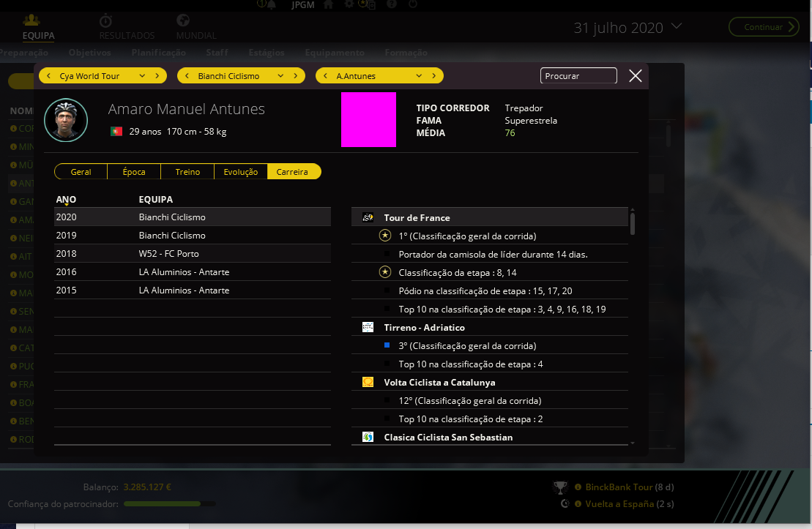
Task: Select the 2020 Bianchi Ciclismo row
Action: (x=192, y=217)
